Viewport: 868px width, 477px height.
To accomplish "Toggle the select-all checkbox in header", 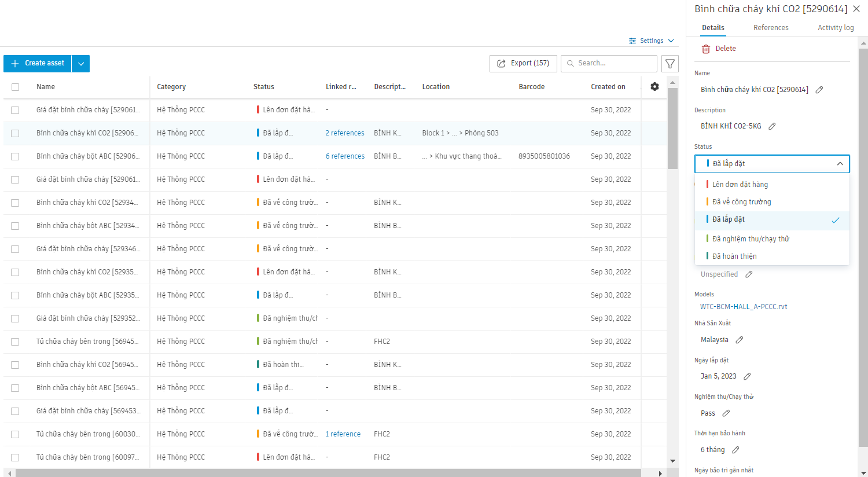I will 15,87.
